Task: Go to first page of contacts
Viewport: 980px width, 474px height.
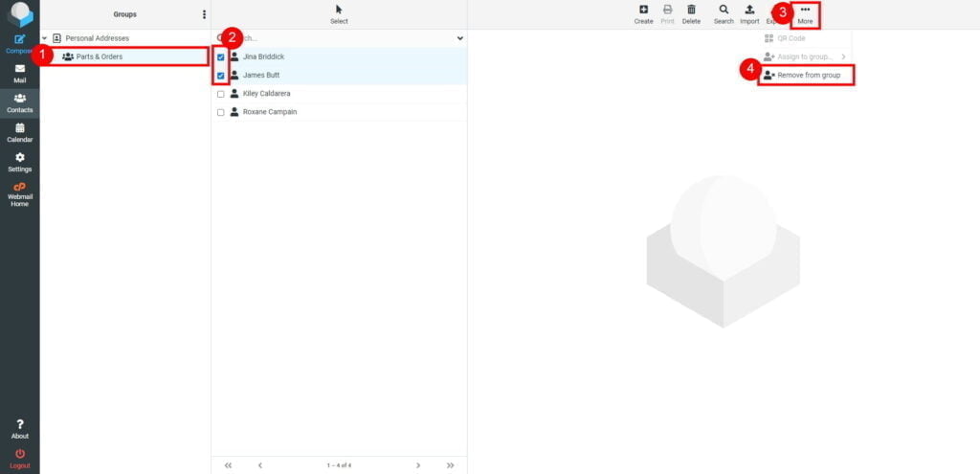Action: [x=228, y=465]
